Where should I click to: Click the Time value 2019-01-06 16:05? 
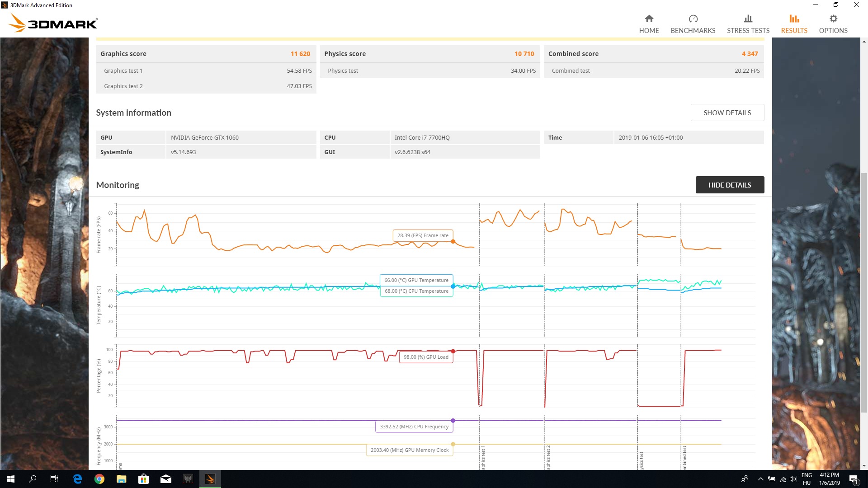651,137
